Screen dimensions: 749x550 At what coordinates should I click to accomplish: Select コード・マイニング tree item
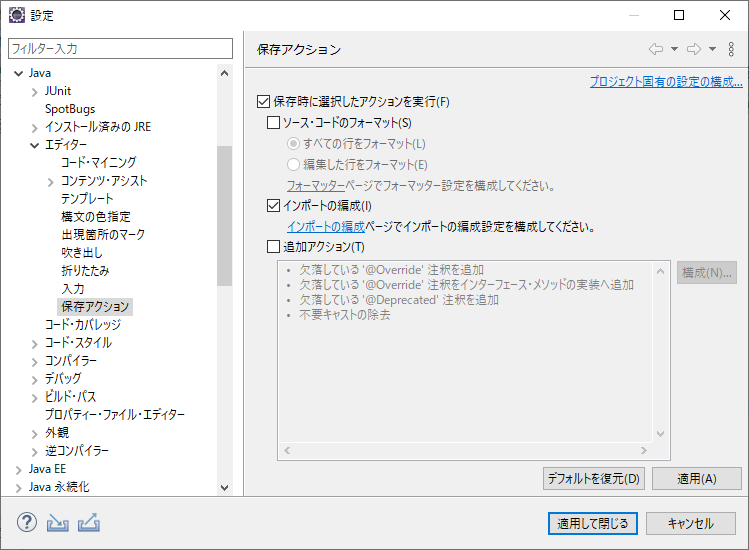pos(99,162)
